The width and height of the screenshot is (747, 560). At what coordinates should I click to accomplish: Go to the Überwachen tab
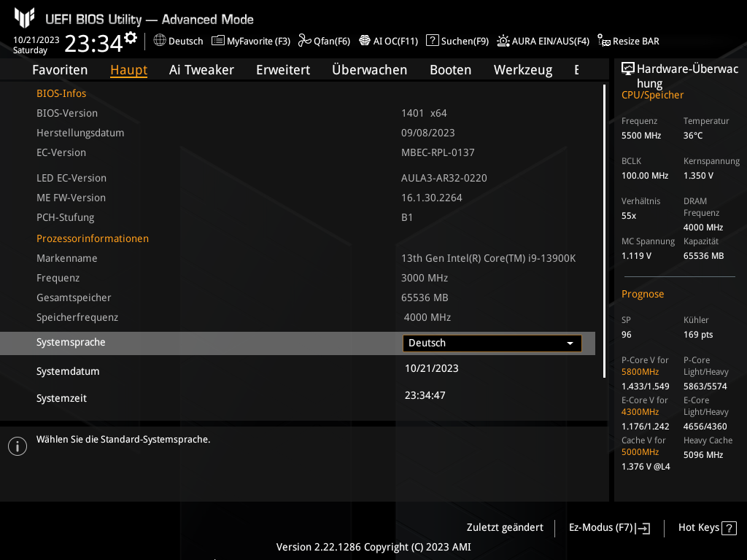click(369, 70)
